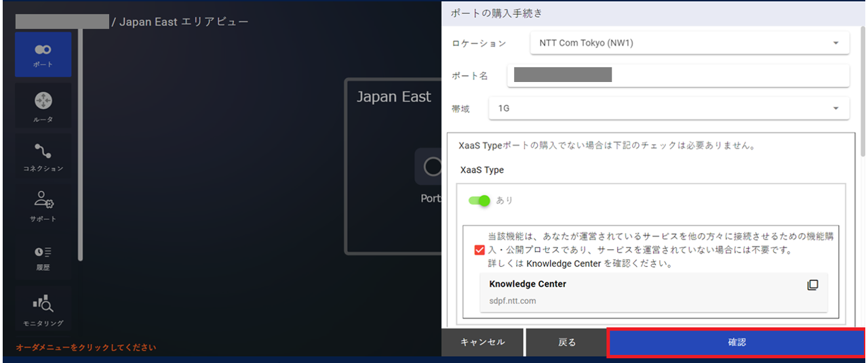868x363 pixels.
Task: Click the 確認 confirm button
Action: point(736,343)
